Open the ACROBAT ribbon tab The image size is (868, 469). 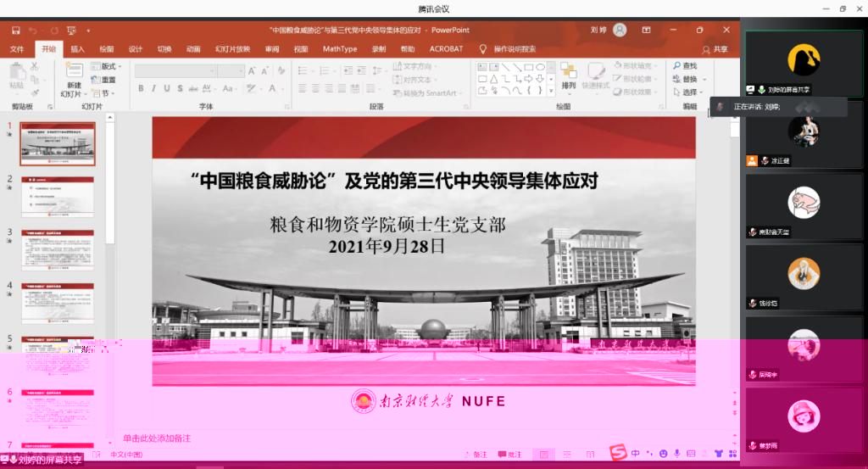(x=446, y=49)
